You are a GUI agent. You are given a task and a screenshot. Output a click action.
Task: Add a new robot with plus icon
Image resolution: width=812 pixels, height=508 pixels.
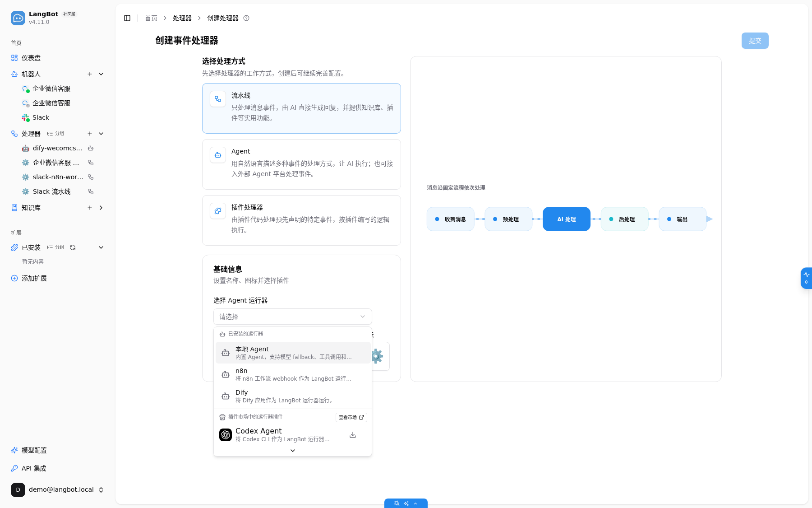[90, 74]
